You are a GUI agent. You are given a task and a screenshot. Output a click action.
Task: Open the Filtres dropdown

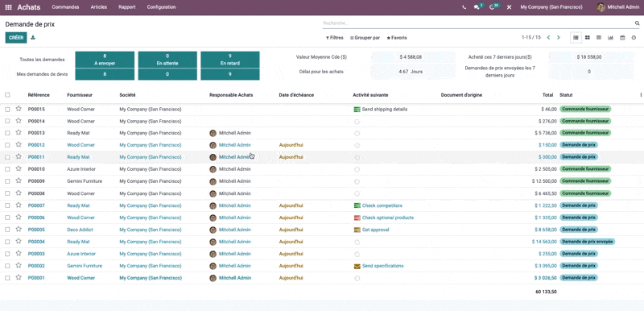click(x=334, y=38)
